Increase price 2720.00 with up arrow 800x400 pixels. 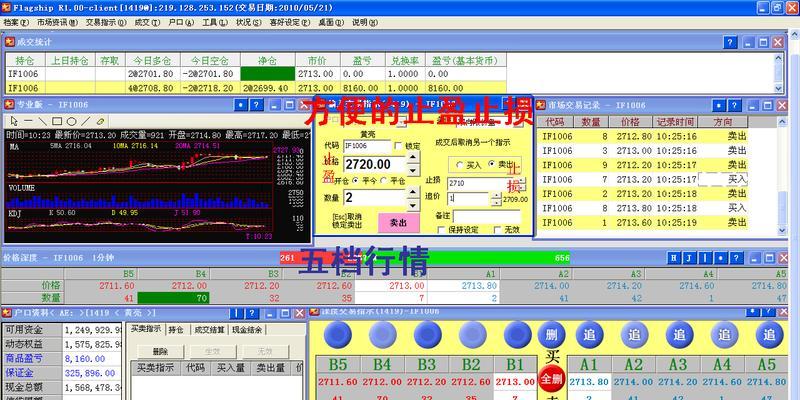click(x=414, y=159)
